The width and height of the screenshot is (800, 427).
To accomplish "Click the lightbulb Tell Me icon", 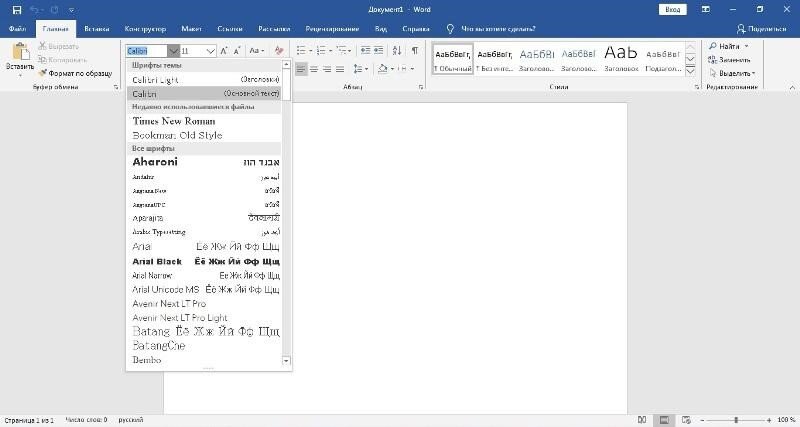I will click(450, 29).
